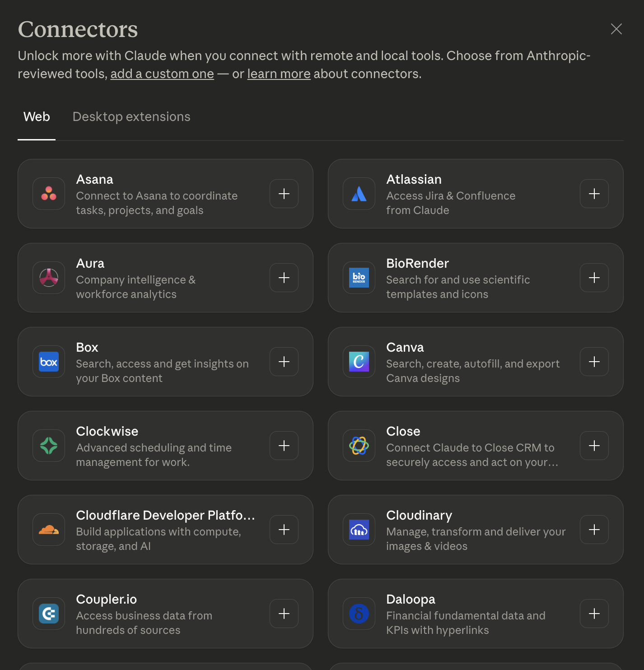Viewport: 644px width, 670px height.
Task: Select the Web tab
Action: pyautogui.click(x=37, y=117)
